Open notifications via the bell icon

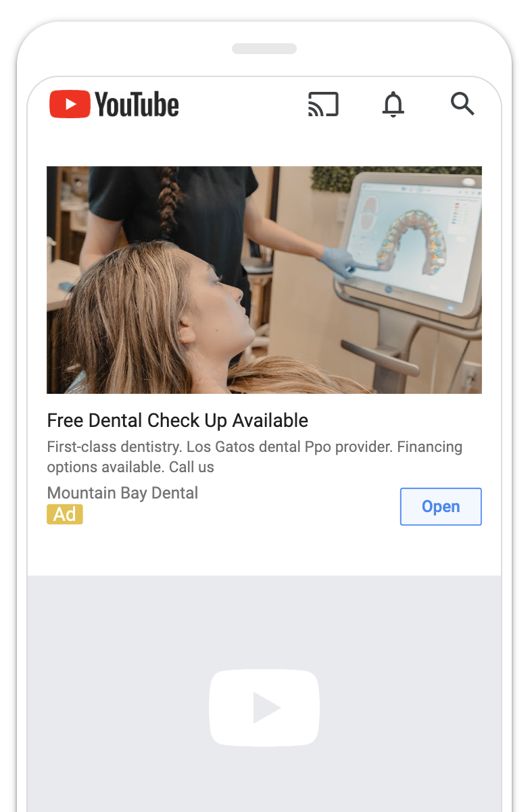[x=393, y=105]
